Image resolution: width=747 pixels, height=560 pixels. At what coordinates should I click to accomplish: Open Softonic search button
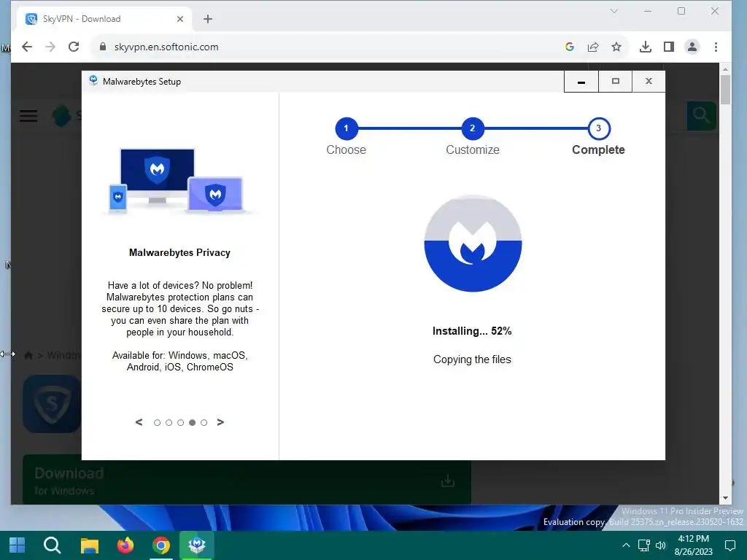coord(701,115)
